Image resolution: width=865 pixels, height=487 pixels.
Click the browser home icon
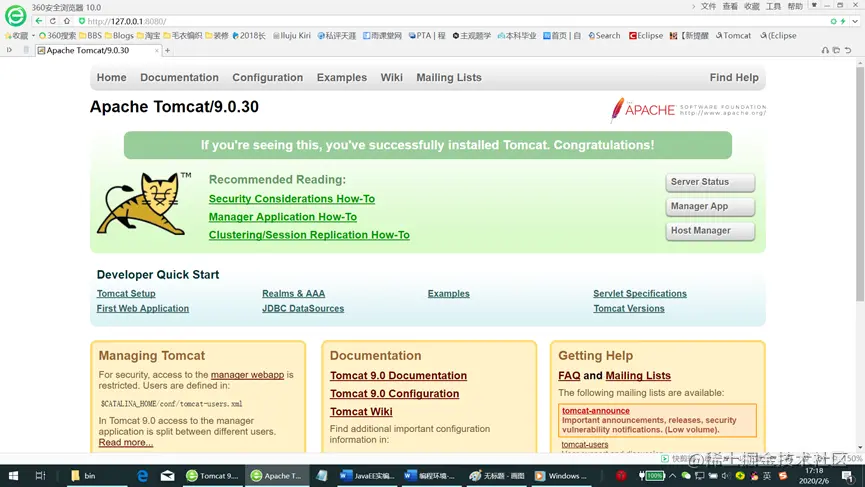(67, 21)
